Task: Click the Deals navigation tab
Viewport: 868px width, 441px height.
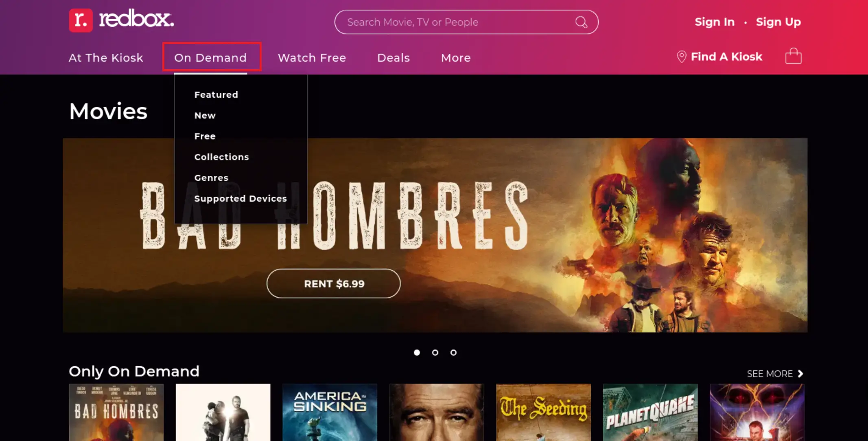Action: 393,58
